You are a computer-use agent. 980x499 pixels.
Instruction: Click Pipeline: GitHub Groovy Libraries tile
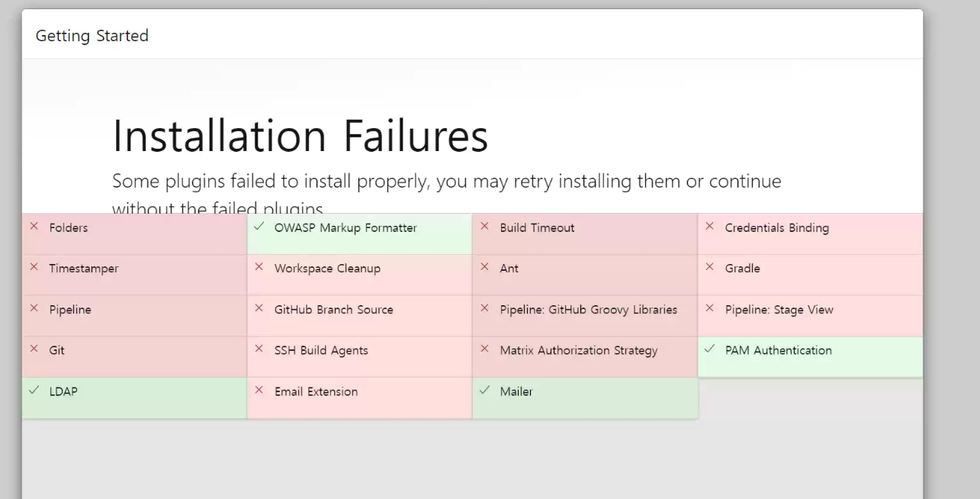point(585,316)
